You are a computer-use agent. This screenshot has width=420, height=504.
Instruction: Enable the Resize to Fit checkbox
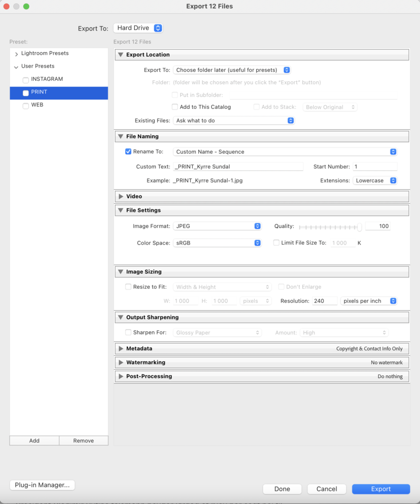click(128, 287)
